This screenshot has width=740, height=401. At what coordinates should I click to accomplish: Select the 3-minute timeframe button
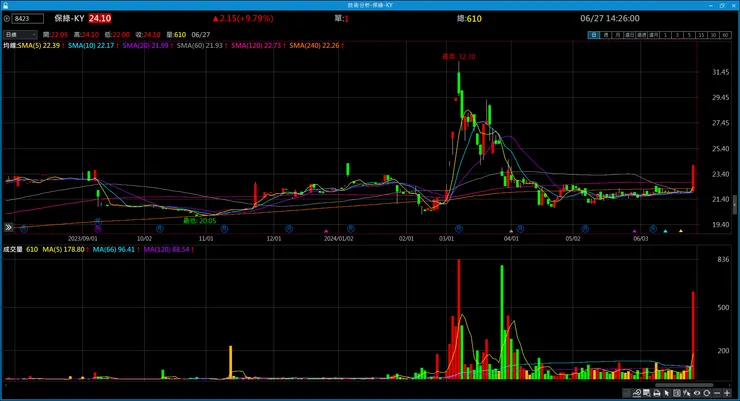[x=677, y=35]
